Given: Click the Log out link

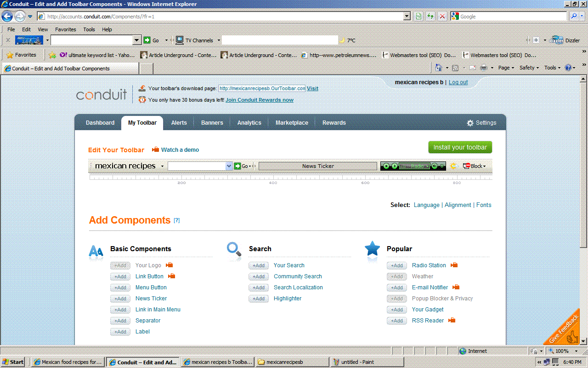Looking at the screenshot, I should point(458,82).
